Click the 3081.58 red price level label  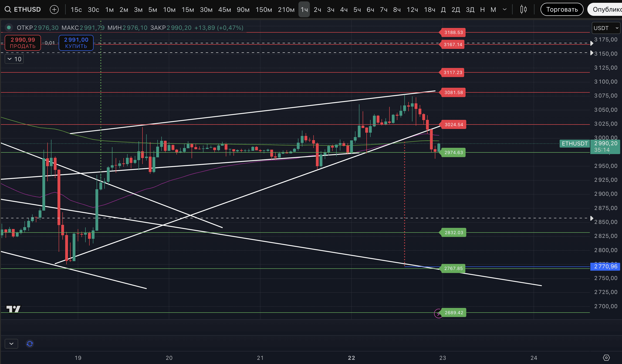[453, 93]
